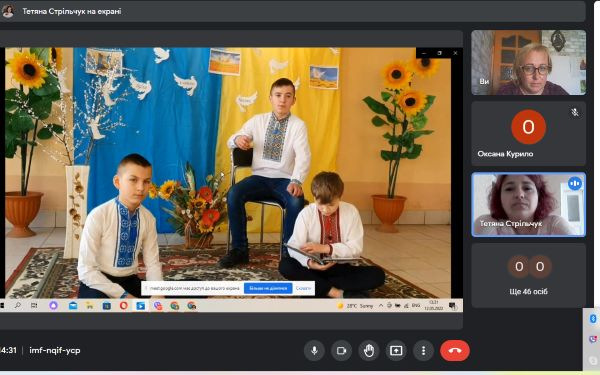
Task: Open the three-dot more options menu
Action: pyautogui.click(x=423, y=351)
